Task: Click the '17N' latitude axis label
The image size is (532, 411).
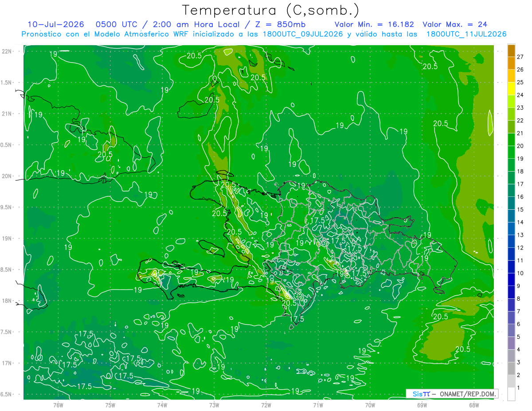Action: click(x=8, y=363)
